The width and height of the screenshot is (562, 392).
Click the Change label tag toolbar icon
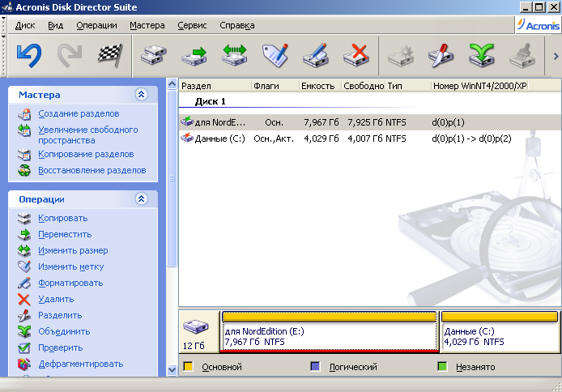click(x=275, y=56)
